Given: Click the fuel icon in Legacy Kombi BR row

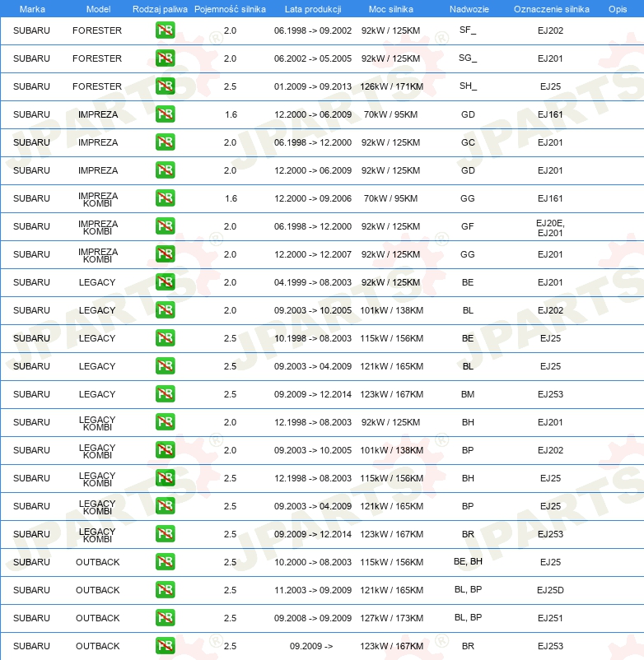Looking at the screenshot, I should [x=165, y=534].
